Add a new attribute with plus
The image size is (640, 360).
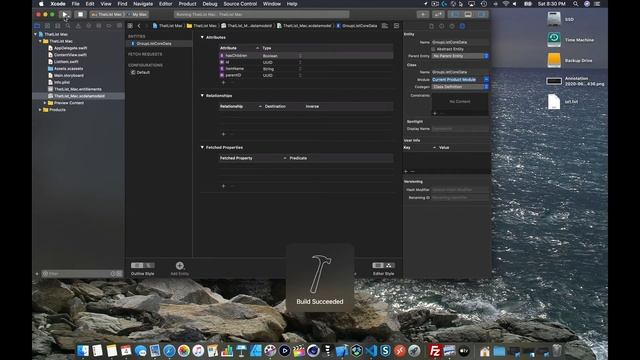click(223, 82)
